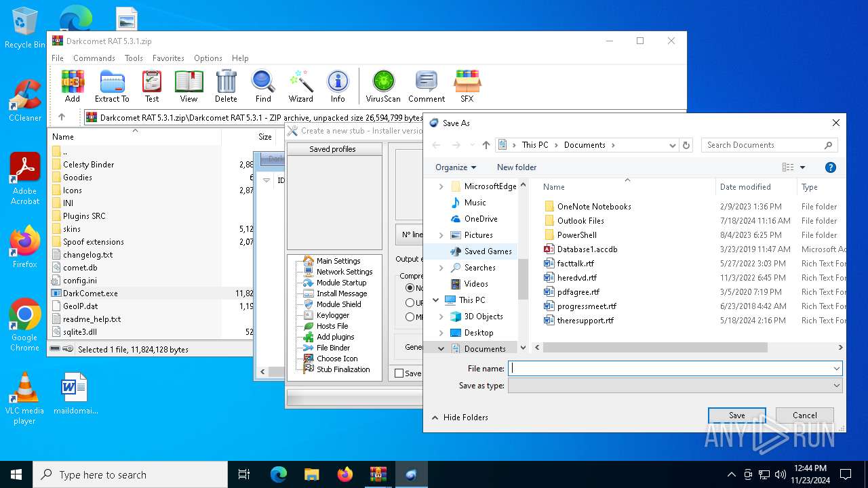Expand the address bar history dropdown
This screenshot has width=868, height=488.
673,145
